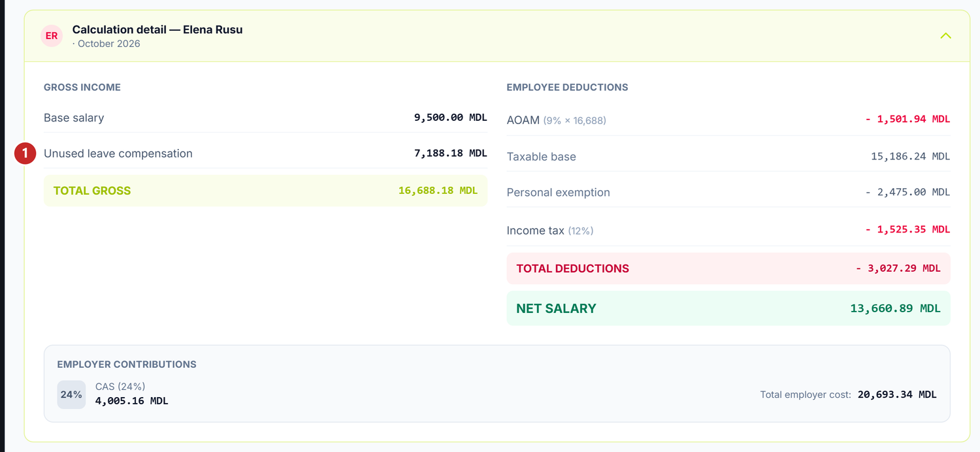Click the EMPLOYER CONTRIBUTIONS heading

pos(127,364)
